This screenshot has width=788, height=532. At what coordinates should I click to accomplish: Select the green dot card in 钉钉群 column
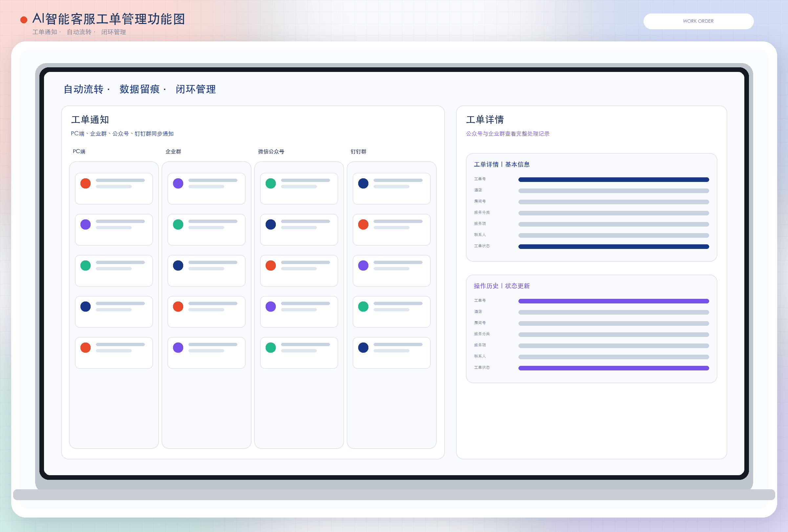point(391,312)
